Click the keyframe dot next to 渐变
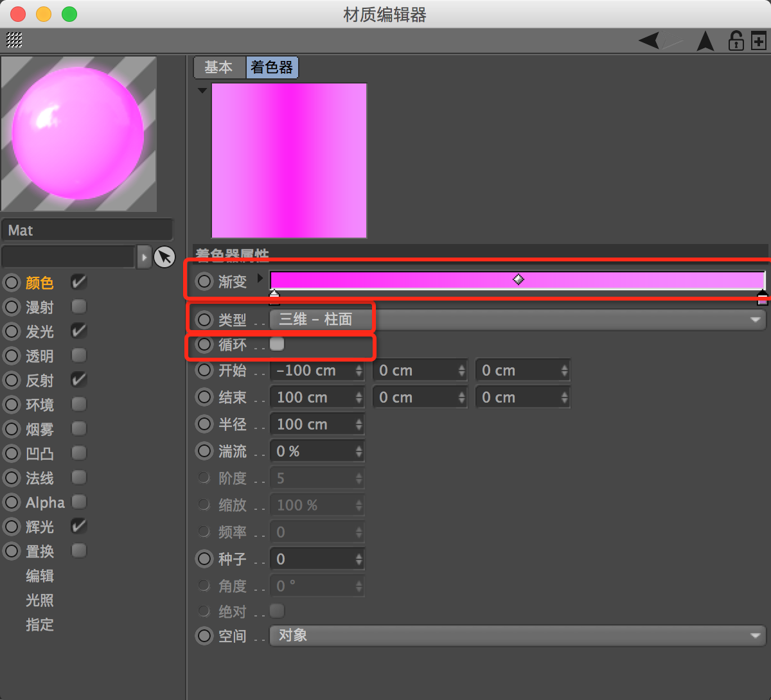Viewport: 771px width, 700px height. click(x=204, y=281)
